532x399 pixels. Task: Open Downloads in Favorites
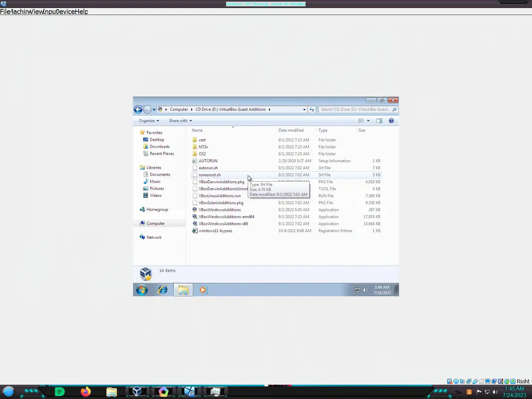[160, 147]
